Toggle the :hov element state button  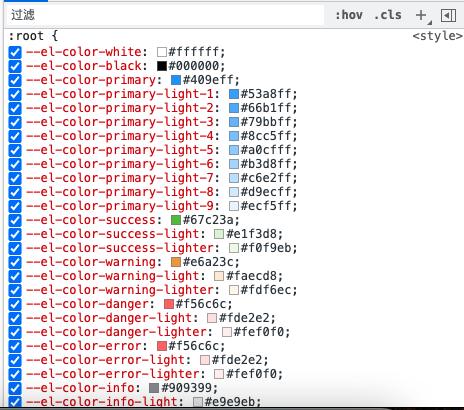click(349, 15)
